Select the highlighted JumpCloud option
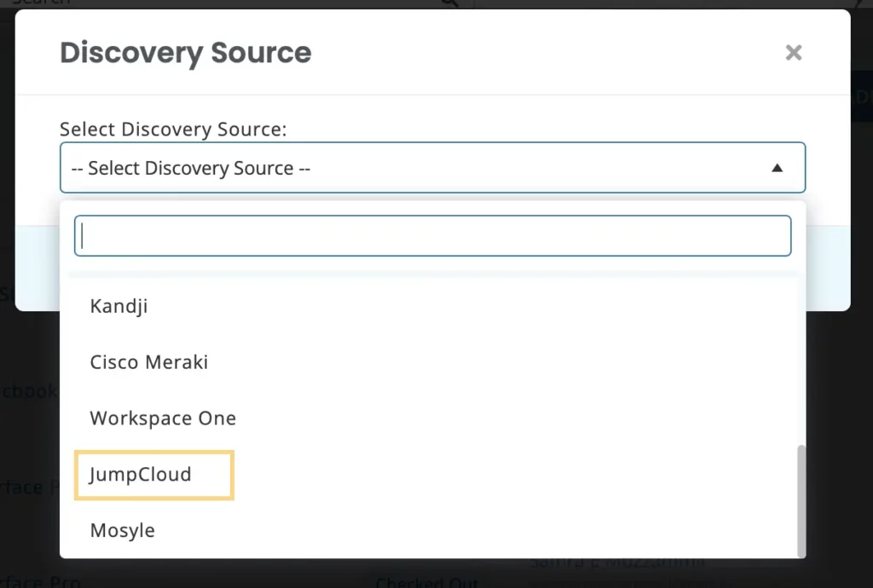 (x=141, y=475)
